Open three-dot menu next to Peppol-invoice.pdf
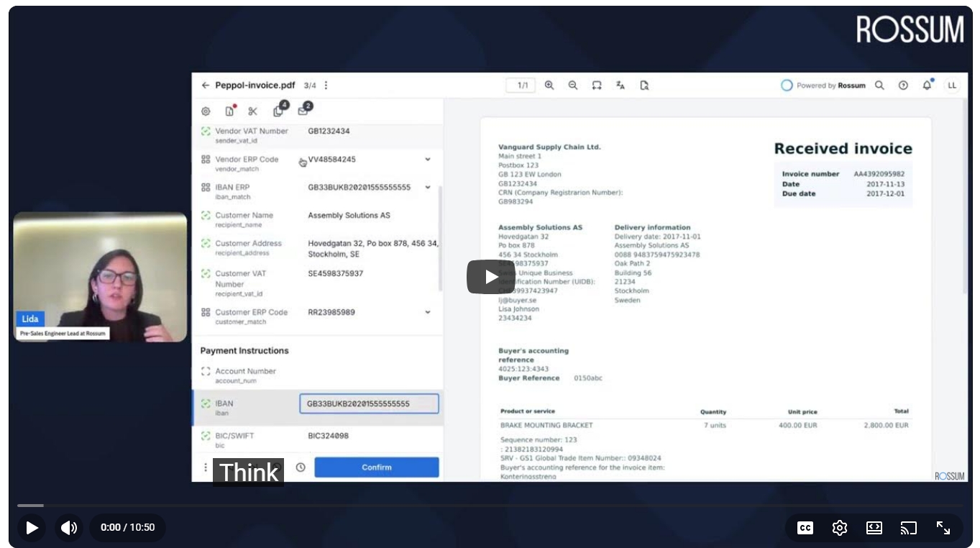This screenshot has width=980, height=548. (x=326, y=85)
